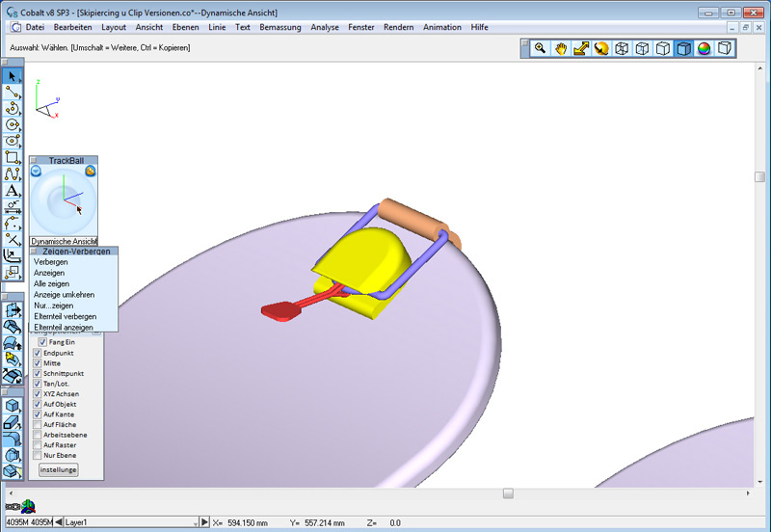771x532 pixels.
Task: Choose the rectangle drawing tool
Action: (x=13, y=157)
